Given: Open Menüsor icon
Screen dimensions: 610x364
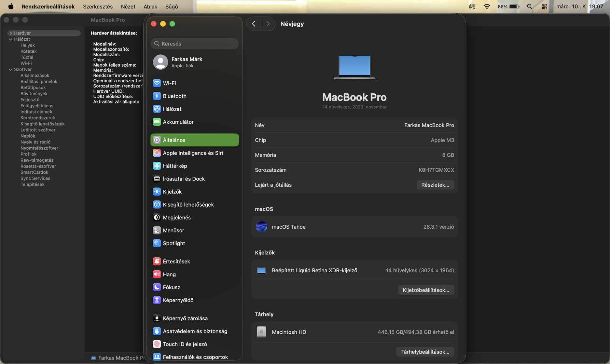Looking at the screenshot, I should coord(157,230).
